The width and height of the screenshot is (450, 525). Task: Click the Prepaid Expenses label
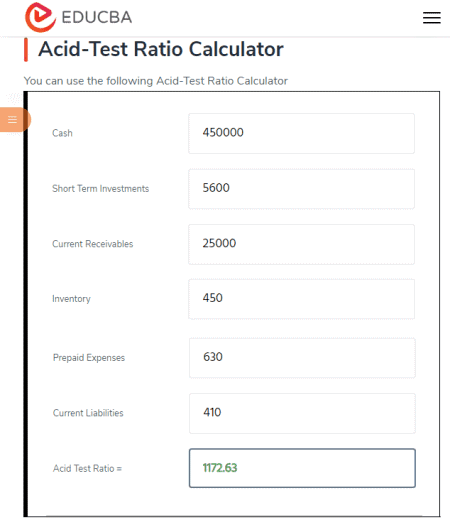click(89, 358)
